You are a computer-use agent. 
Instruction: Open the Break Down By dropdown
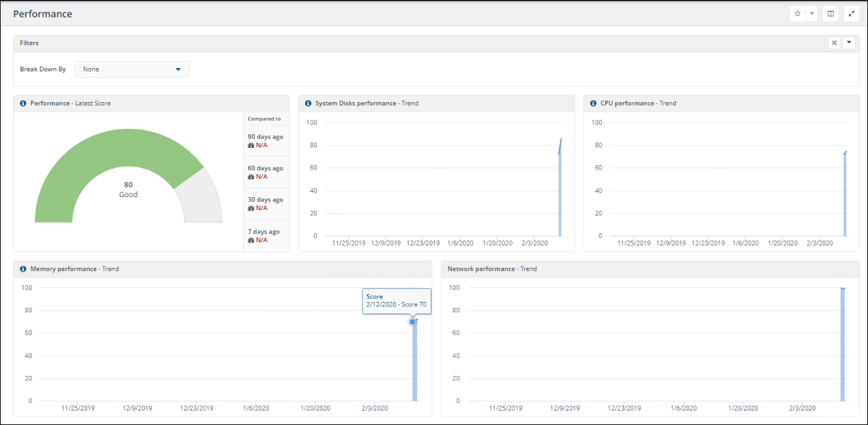132,69
